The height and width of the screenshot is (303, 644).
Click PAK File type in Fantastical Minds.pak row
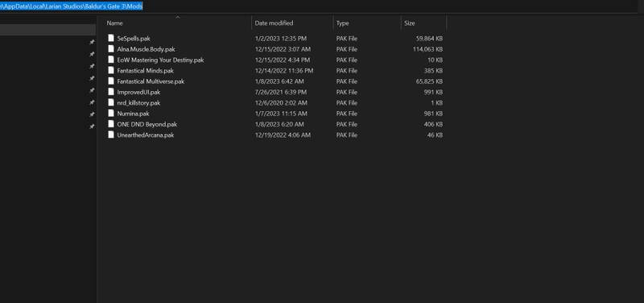coord(347,71)
